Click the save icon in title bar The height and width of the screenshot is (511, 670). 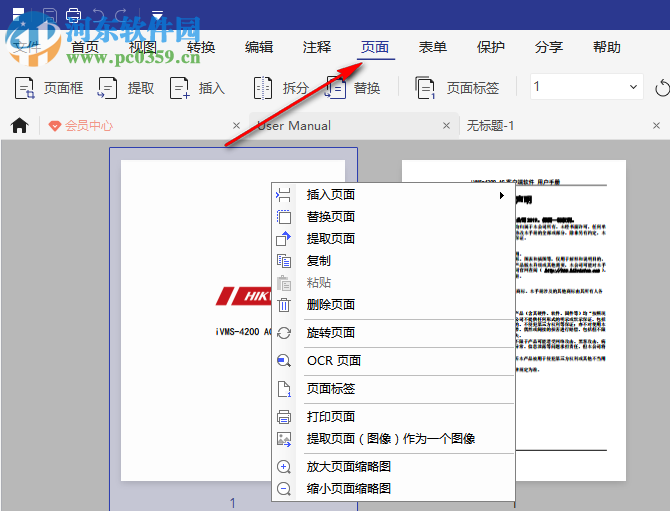coord(50,15)
